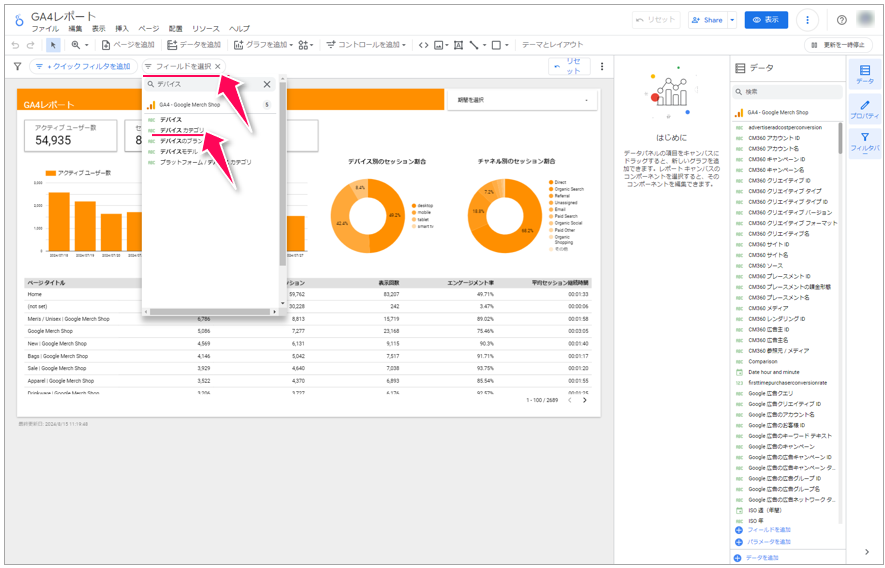885x568 pixels.
Task: Clear the デバイス search text
Action: pos(267,84)
